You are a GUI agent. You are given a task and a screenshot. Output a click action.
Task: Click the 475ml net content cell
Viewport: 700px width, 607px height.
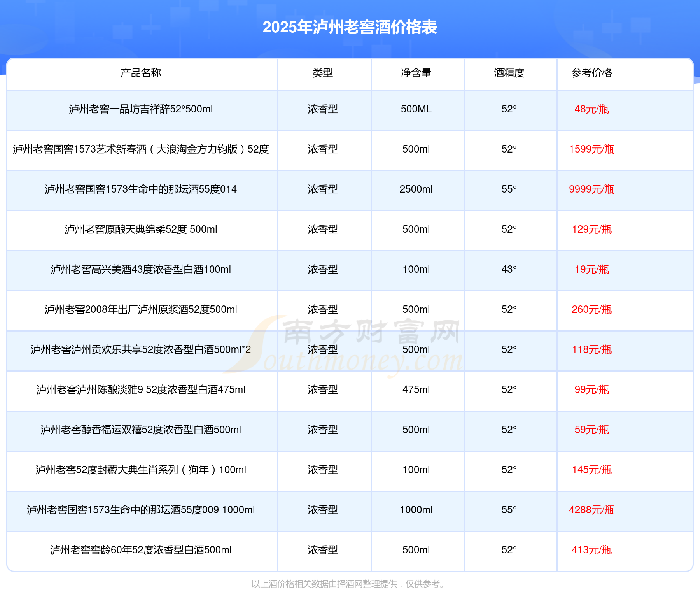416,389
